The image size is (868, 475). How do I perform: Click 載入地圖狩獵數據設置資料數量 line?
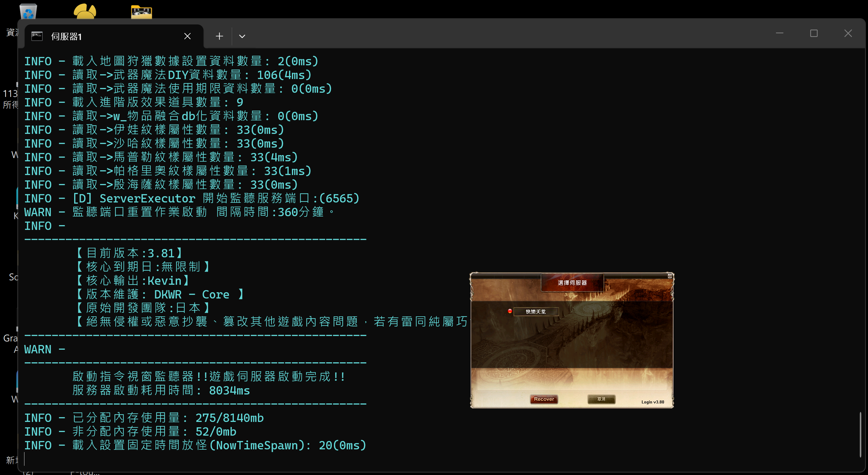[x=171, y=61]
